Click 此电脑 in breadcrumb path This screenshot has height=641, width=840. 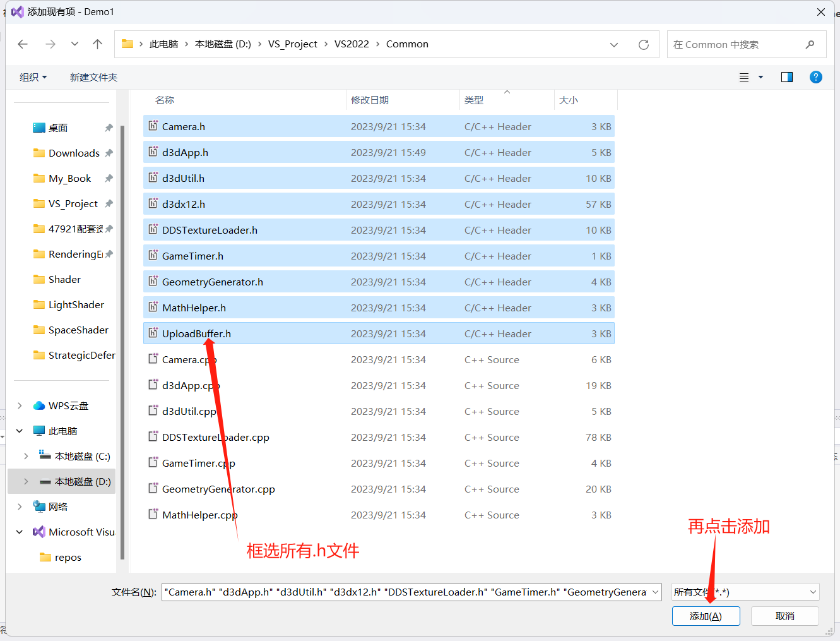[x=163, y=44]
